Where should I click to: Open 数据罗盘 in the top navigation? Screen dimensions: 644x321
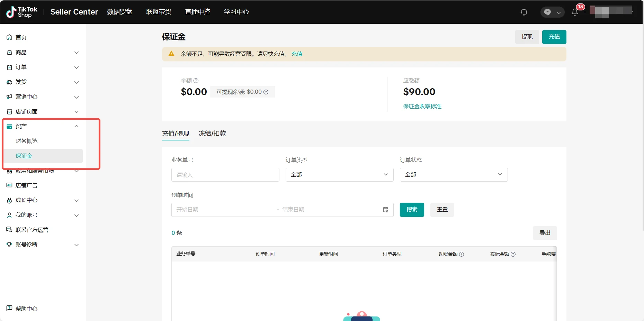[x=119, y=12]
